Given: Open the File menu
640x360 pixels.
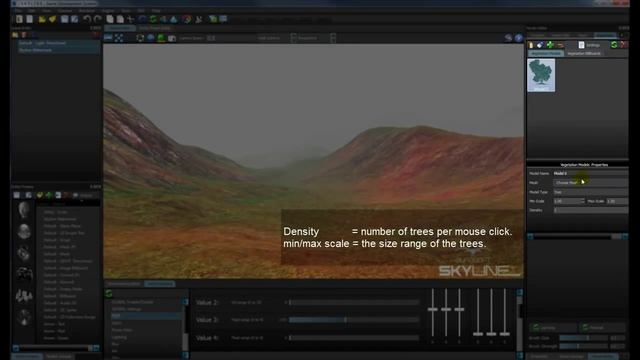Looking at the screenshot, I should pos(18,11).
